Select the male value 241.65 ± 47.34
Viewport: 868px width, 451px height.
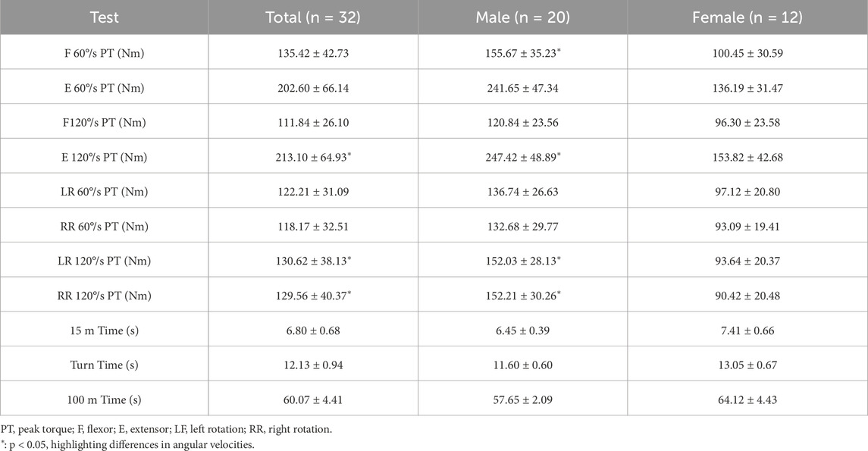pyautogui.click(x=522, y=87)
